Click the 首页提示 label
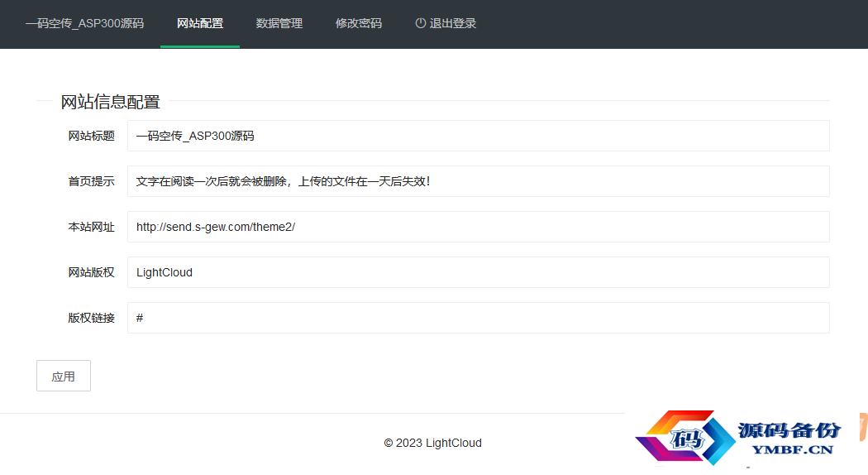The image size is (868, 475). [x=91, y=181]
